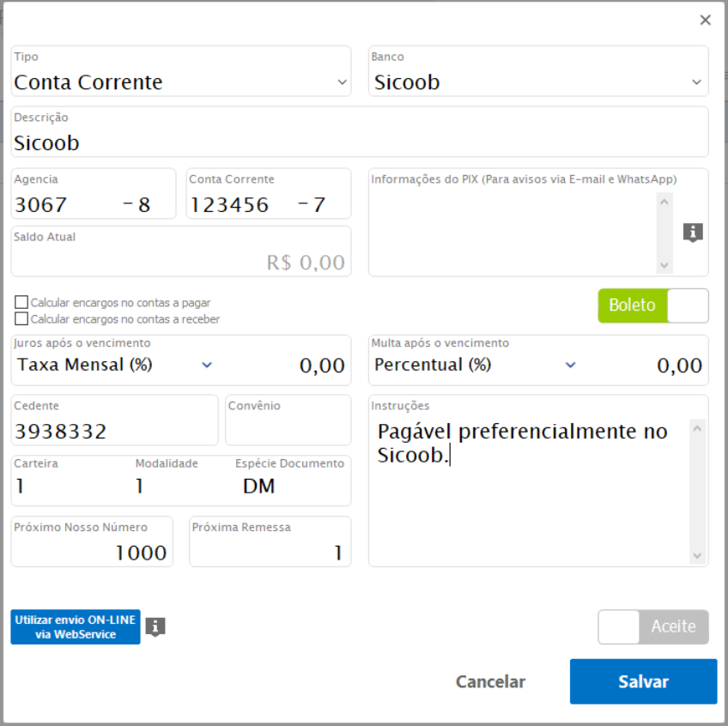The width and height of the screenshot is (728, 726).
Task: Click Utilizar envio ON-LINE via WebService
Action: coord(76,627)
